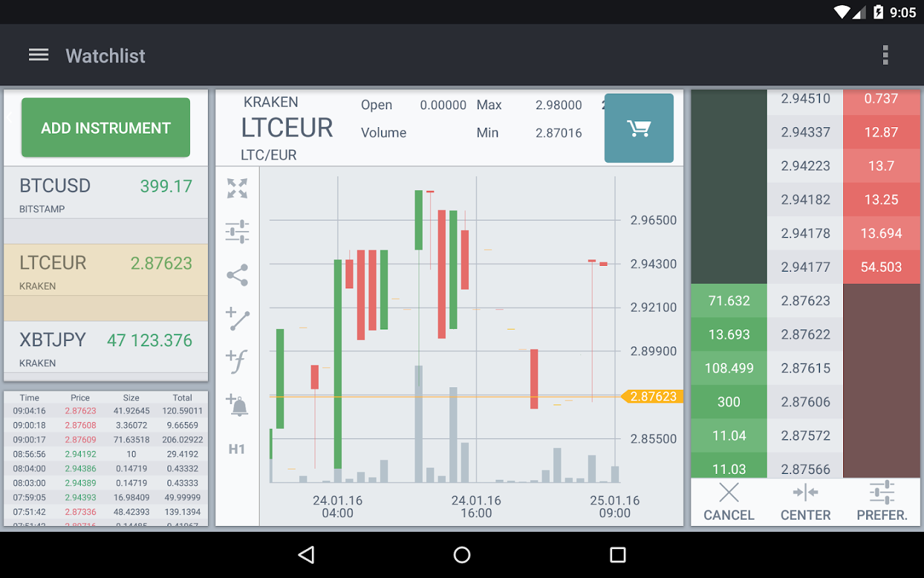Select ask price 2.94177
The height and width of the screenshot is (578, 924).
point(805,267)
